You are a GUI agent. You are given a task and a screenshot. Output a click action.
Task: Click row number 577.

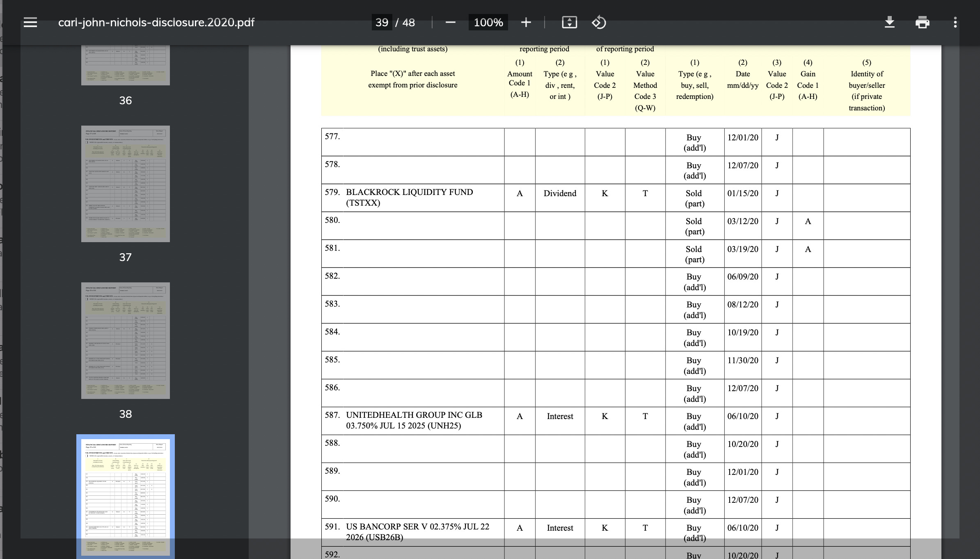click(x=332, y=137)
